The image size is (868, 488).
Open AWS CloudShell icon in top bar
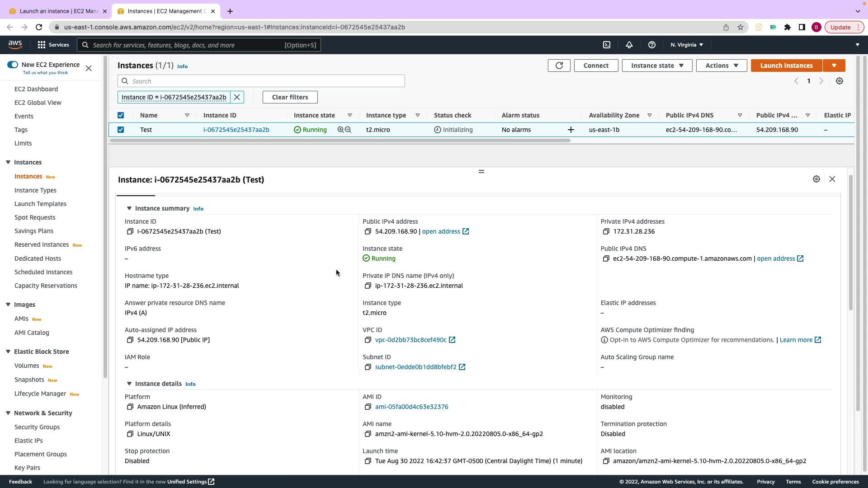pyautogui.click(x=607, y=45)
